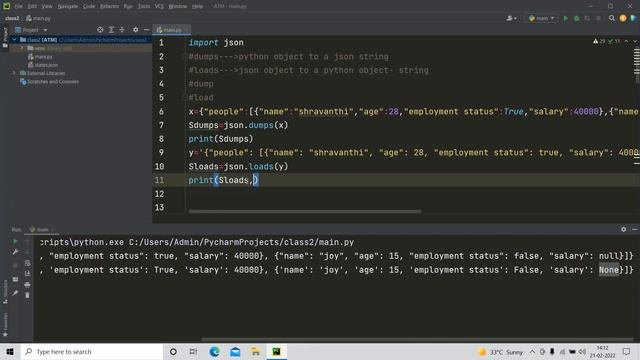Click Search Everywhere magnifier icon
This screenshot has width=640, height=360.
612,18
